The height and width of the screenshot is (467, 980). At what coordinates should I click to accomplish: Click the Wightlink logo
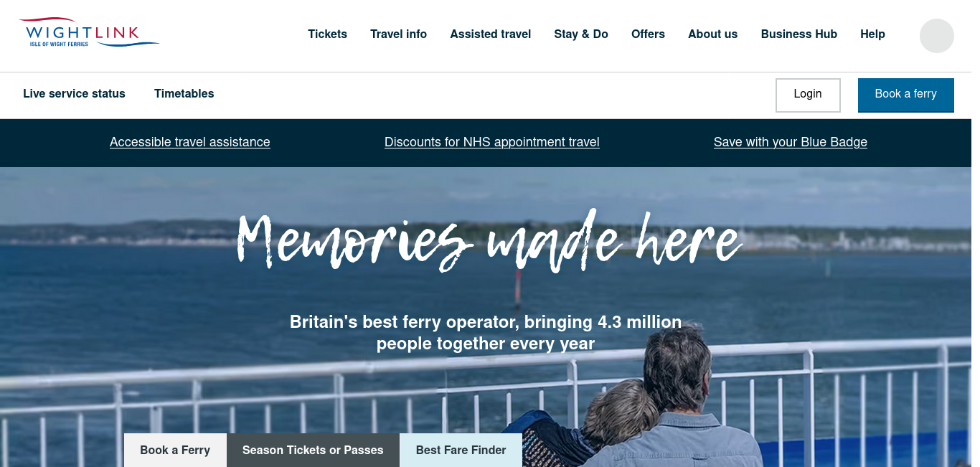89,33
